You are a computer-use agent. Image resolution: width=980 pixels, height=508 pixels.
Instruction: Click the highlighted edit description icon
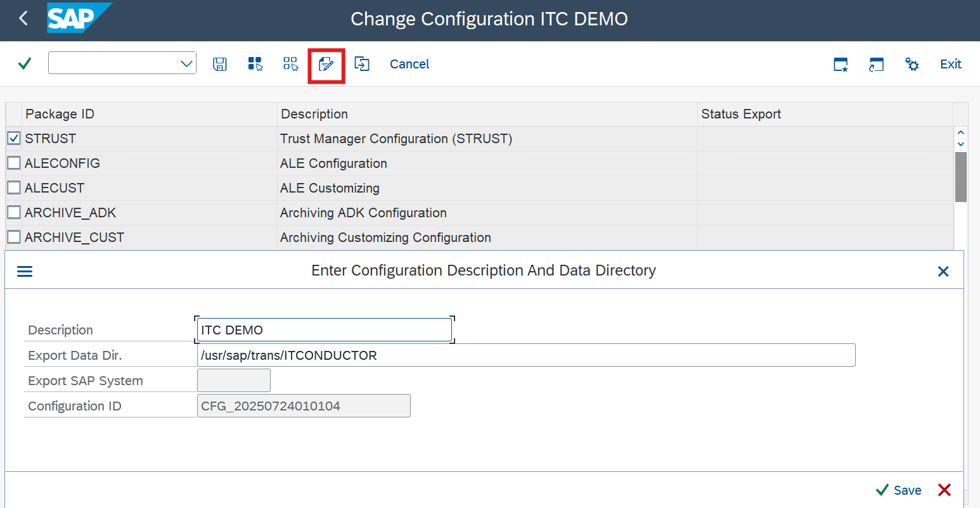[326, 65]
